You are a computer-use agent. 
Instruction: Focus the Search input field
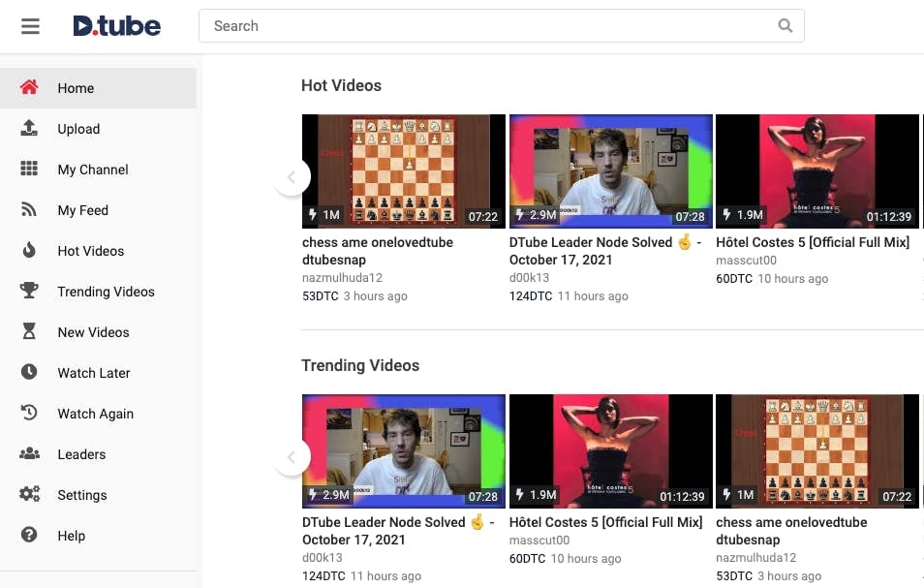(x=484, y=26)
